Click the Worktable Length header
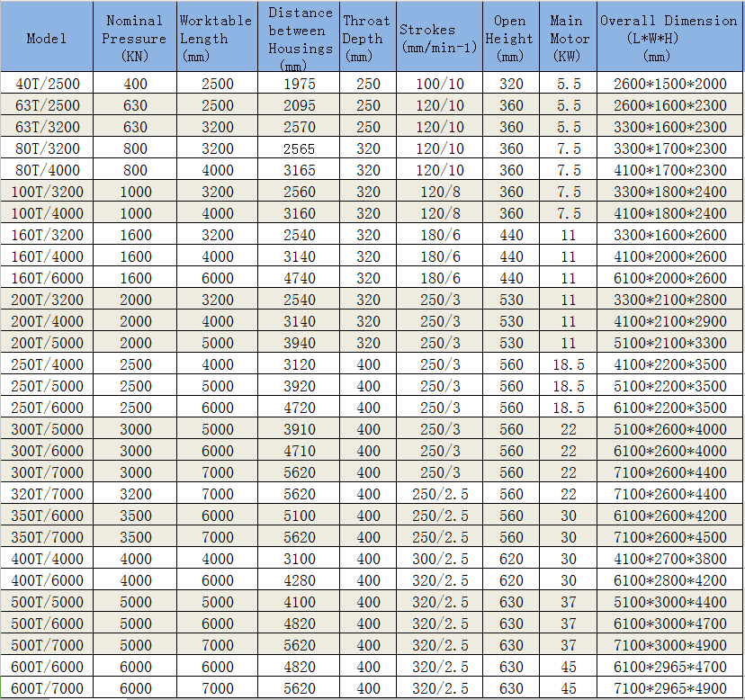The width and height of the screenshot is (745, 700). 215,38
